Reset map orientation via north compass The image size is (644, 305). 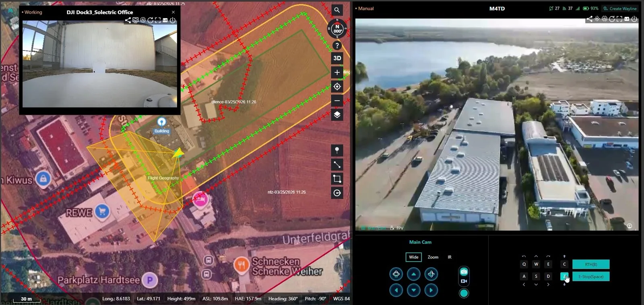337,29
